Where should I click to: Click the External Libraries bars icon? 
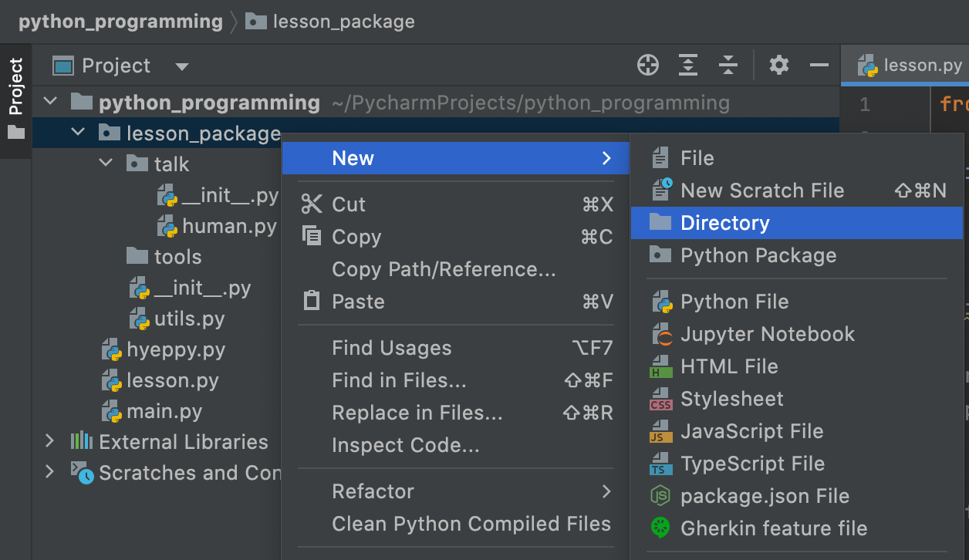click(x=82, y=441)
